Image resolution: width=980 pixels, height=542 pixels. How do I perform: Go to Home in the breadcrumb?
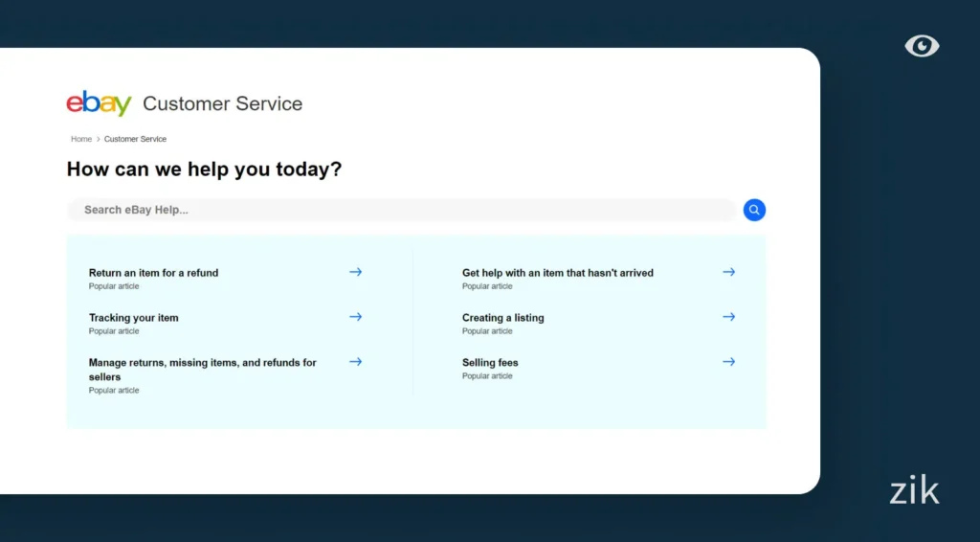point(81,139)
